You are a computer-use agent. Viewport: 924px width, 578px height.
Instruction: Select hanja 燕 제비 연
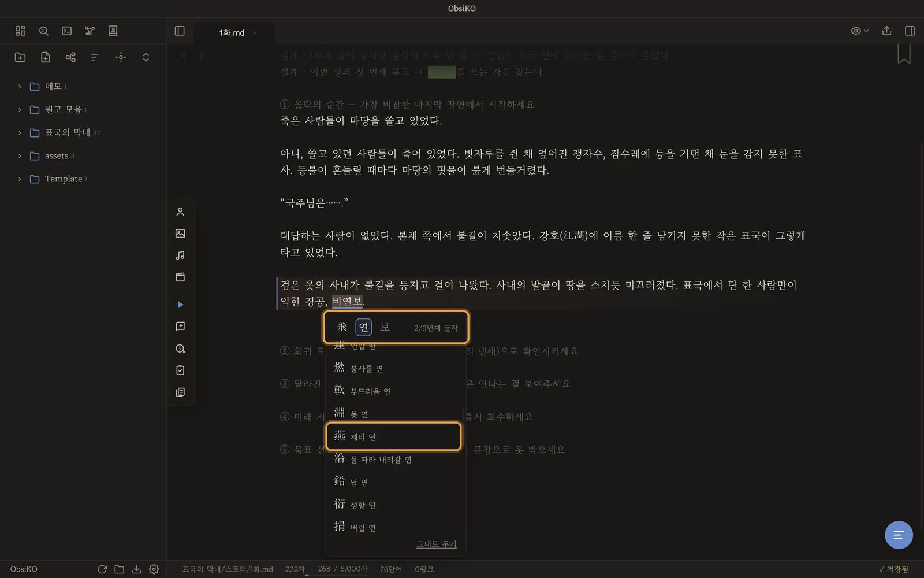point(394,436)
